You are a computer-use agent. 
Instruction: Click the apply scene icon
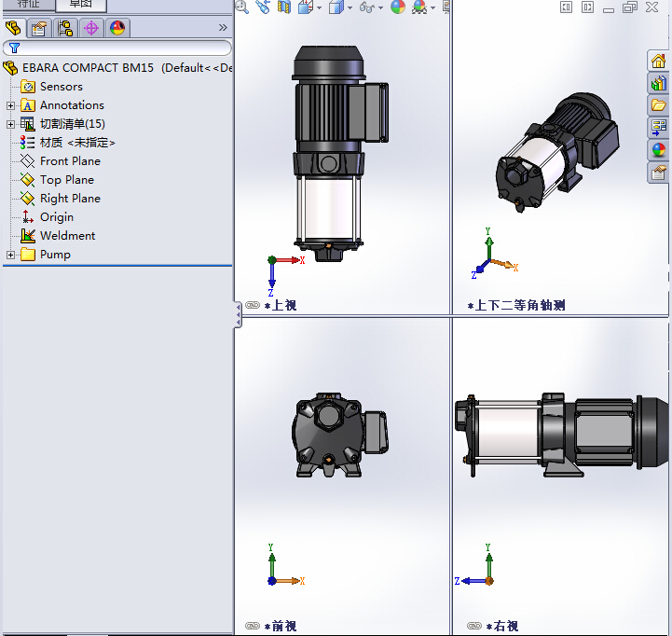[x=419, y=7]
